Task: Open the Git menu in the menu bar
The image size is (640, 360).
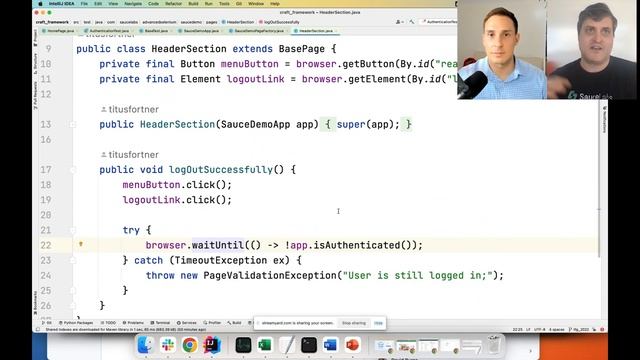Action: click(x=239, y=4)
